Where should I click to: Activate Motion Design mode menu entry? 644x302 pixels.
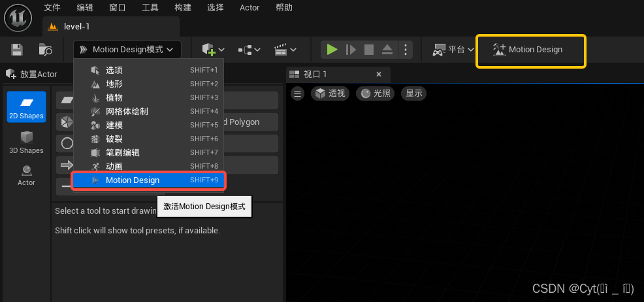click(148, 180)
